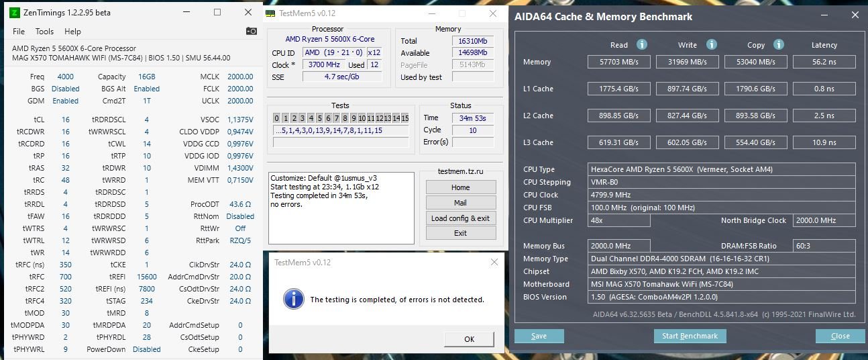Click the Close button in AIDA64
Image resolution: width=868 pixels, height=360 pixels.
pyautogui.click(x=840, y=336)
